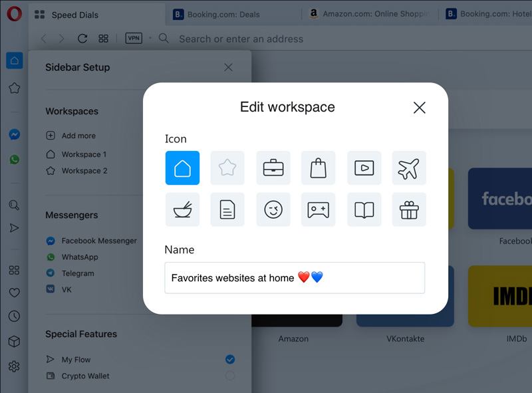Disable the My Flow checkbox
The image size is (532, 393).
tap(230, 359)
